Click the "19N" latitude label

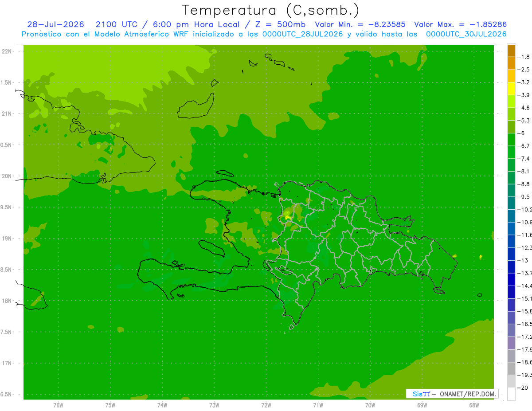coord(8,239)
